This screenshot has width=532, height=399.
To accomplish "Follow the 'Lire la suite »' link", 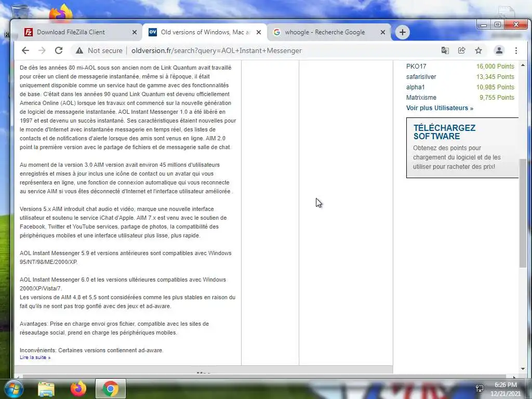I will tap(35, 357).
